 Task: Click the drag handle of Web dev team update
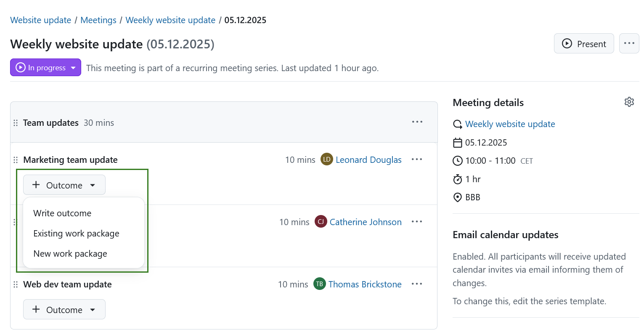tap(16, 284)
